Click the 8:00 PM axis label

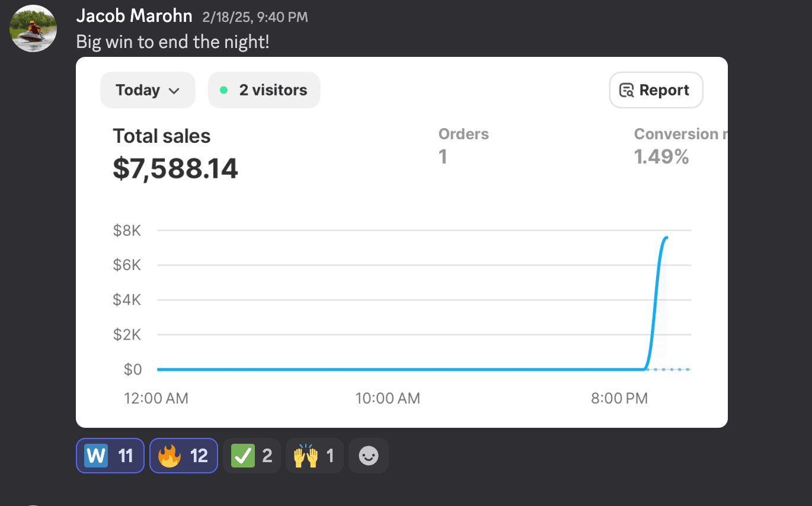619,399
